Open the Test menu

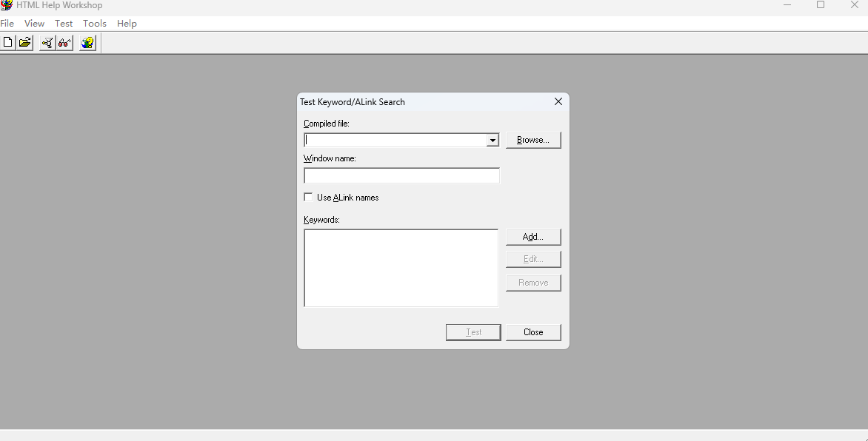coord(64,23)
